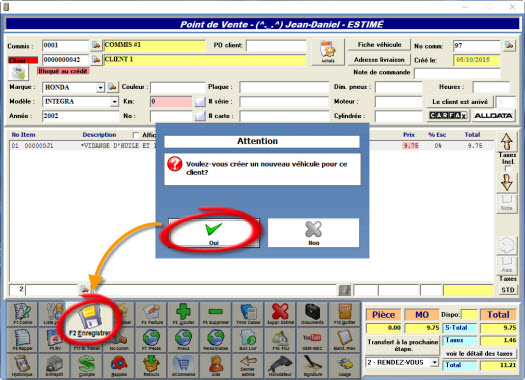Click Non in the Attention dialog
This screenshot has height=380, width=525.
[313, 233]
